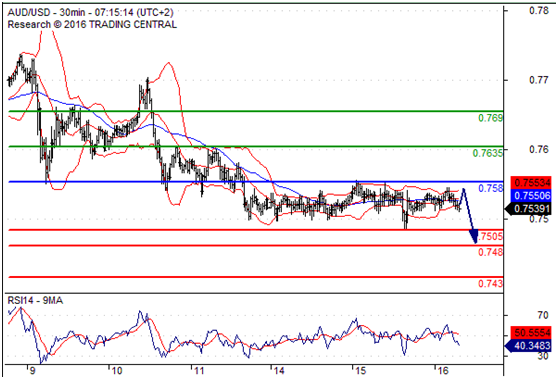
Task: Click the .7505 red support label
Action: 491,236
